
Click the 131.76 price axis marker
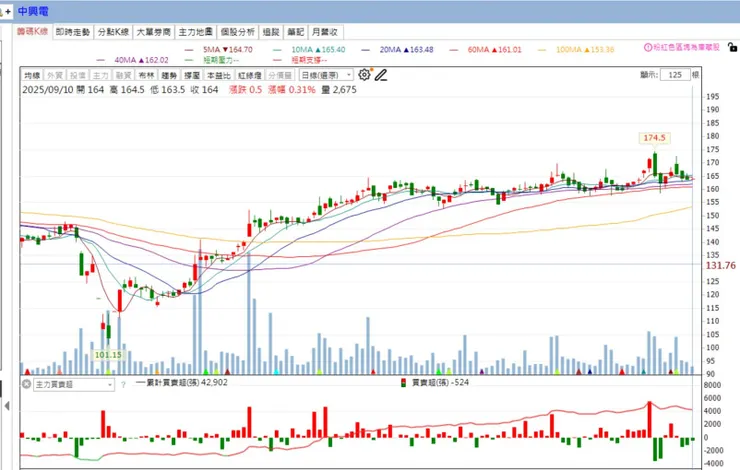point(721,266)
